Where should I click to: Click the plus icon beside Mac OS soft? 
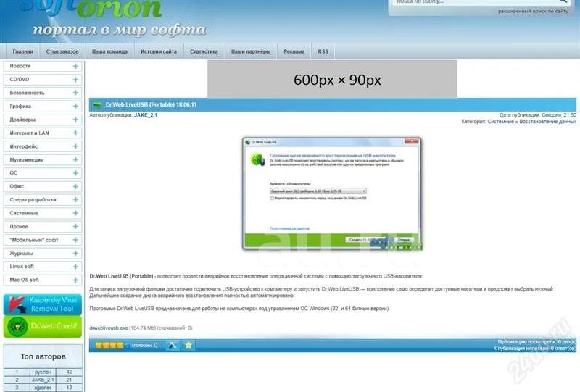[75, 280]
